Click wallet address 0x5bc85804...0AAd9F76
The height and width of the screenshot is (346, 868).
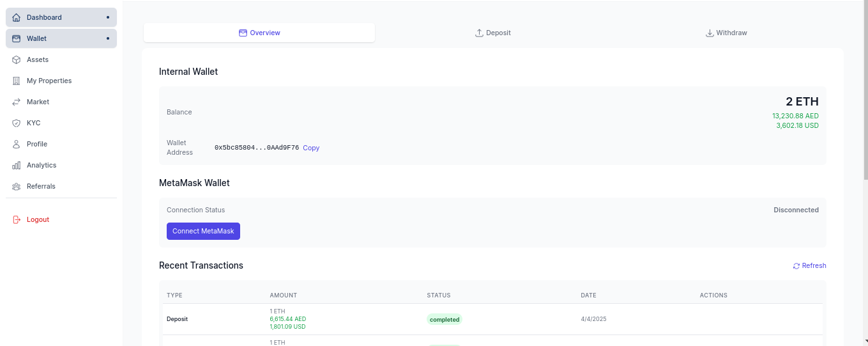(257, 148)
